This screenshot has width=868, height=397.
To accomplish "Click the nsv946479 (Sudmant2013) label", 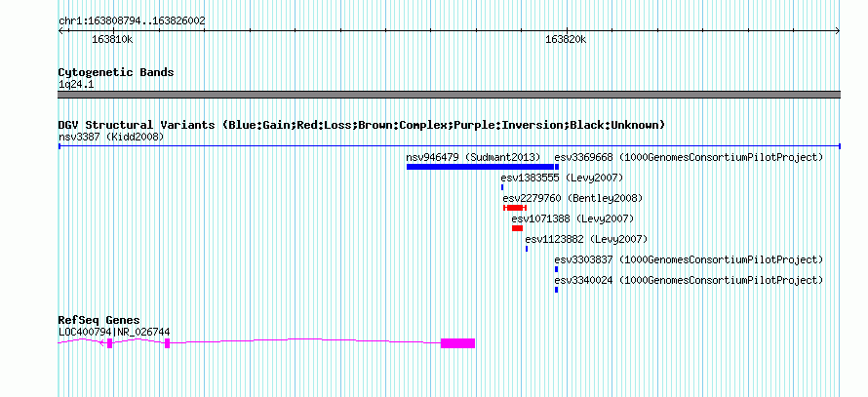I will point(473,157).
